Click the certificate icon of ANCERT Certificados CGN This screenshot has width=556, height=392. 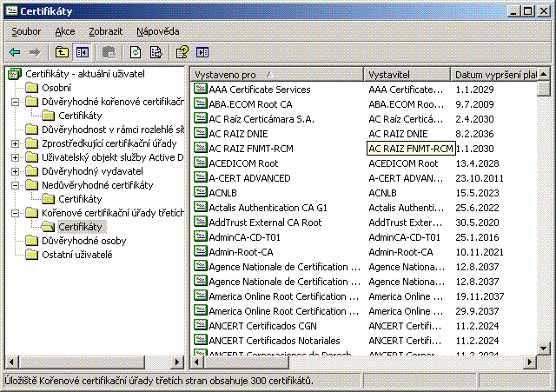pyautogui.click(x=201, y=325)
